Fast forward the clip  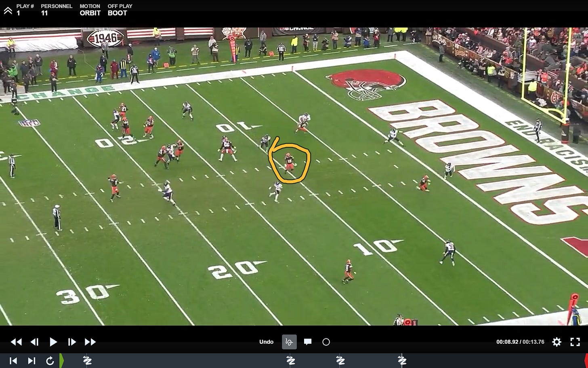pos(90,342)
